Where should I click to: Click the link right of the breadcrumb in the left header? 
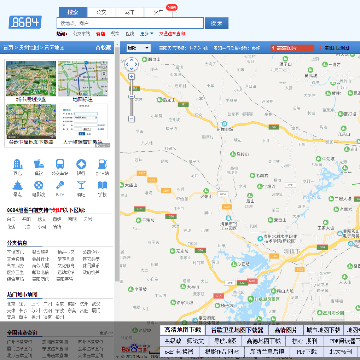coord(103,48)
